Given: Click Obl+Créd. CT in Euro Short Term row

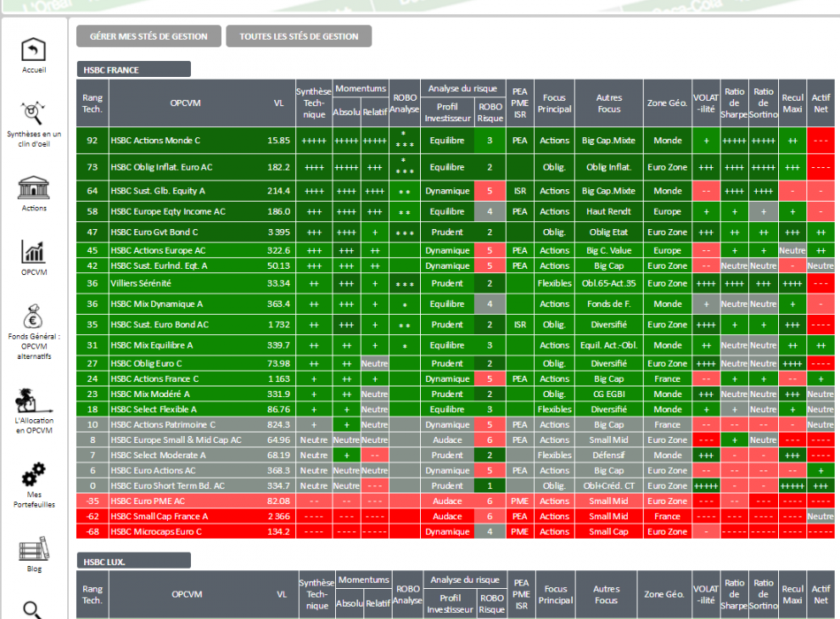Looking at the screenshot, I should 608,486.
